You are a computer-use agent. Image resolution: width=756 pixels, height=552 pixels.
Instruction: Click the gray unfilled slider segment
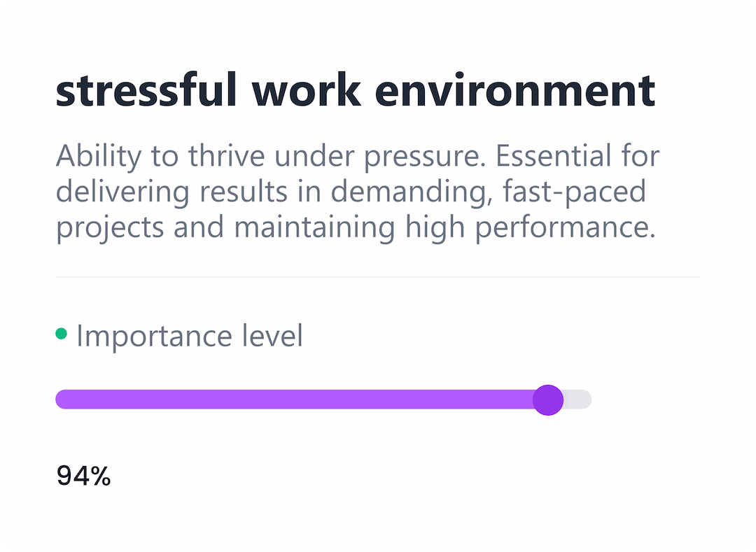pos(578,399)
